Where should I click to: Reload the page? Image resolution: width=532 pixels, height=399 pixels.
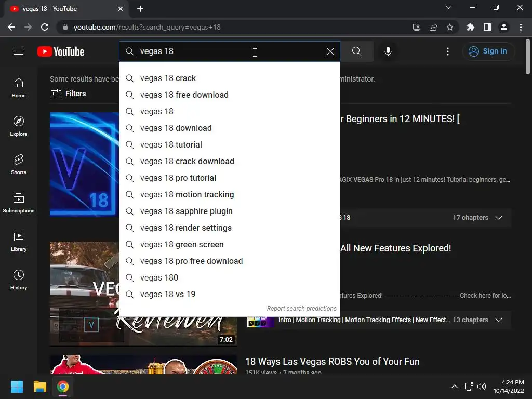click(45, 27)
